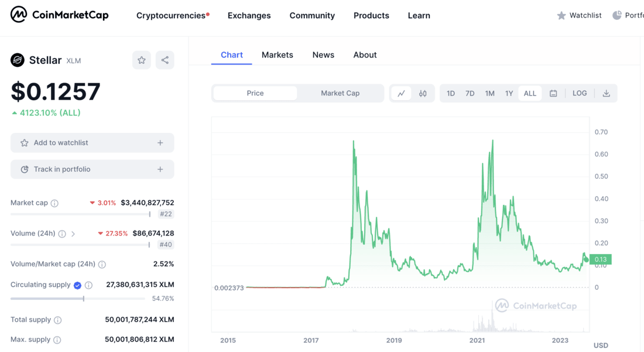This screenshot has width=644, height=352.
Task: Open the Exchanges menu
Action: [249, 16]
